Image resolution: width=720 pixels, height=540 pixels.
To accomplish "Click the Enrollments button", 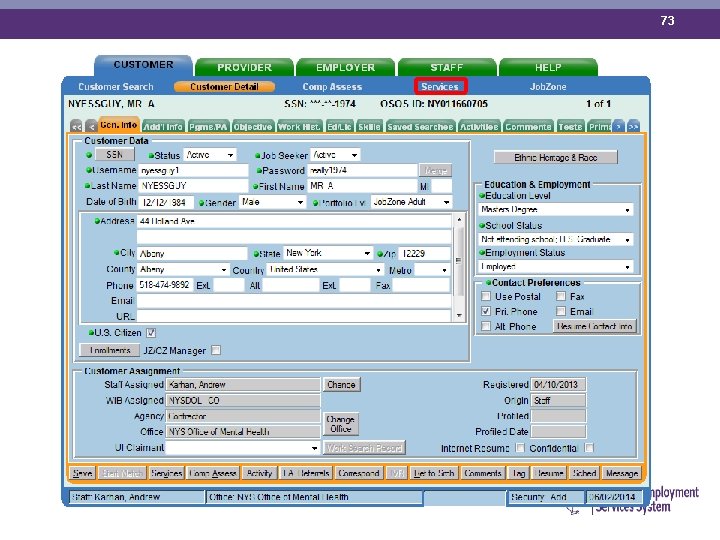I will click(x=110, y=350).
